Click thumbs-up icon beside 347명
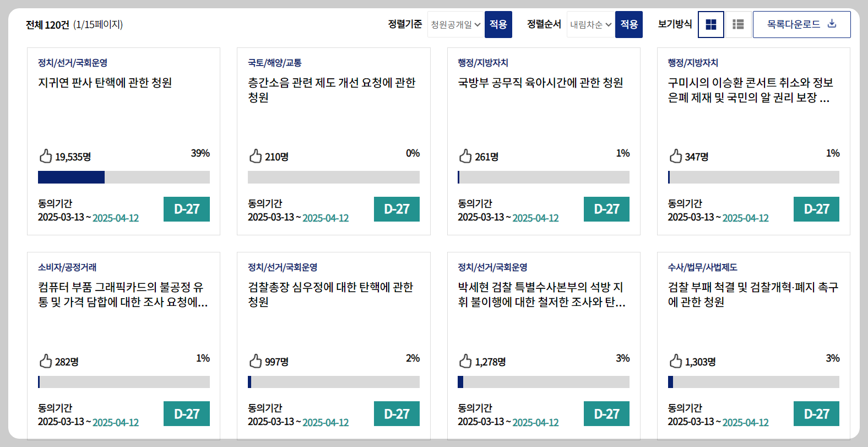868x447 pixels. click(x=676, y=156)
